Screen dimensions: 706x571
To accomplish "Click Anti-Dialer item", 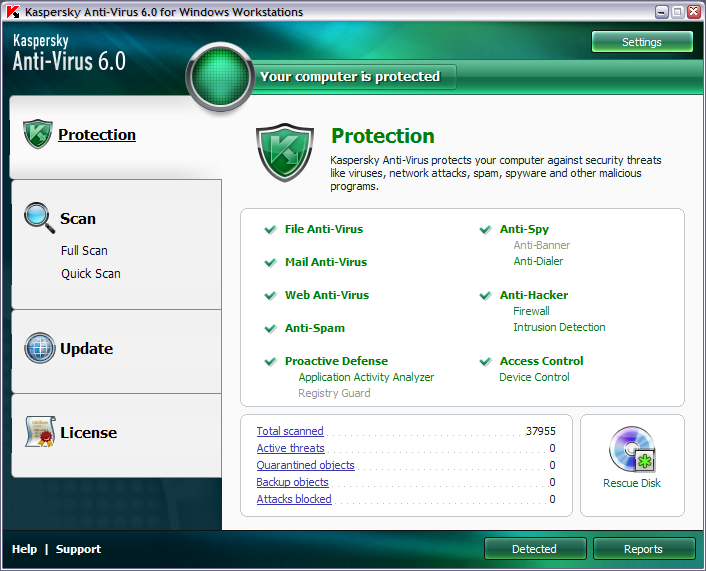I will click(538, 261).
